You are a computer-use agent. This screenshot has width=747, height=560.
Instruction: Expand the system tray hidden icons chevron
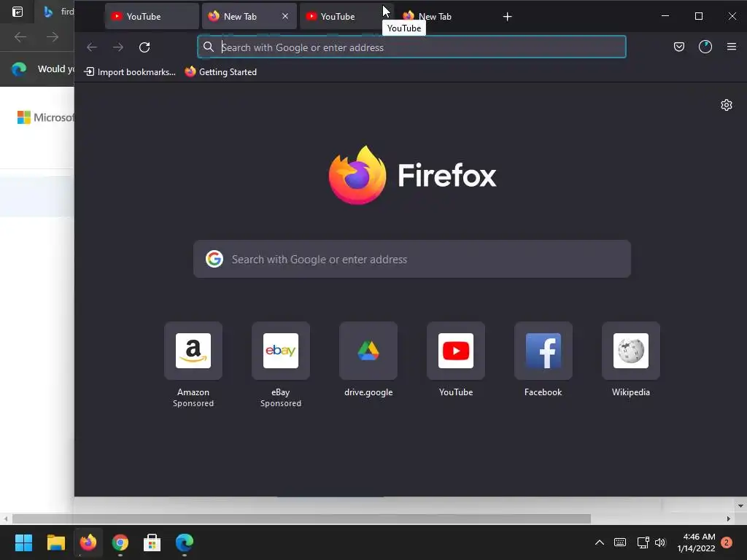[600, 542]
